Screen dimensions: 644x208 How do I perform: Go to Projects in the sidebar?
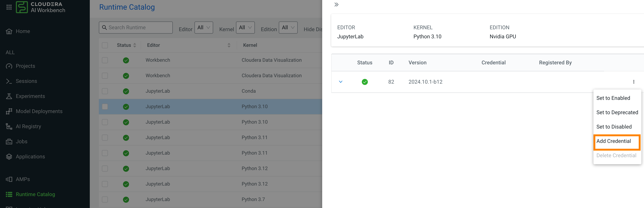pos(25,66)
